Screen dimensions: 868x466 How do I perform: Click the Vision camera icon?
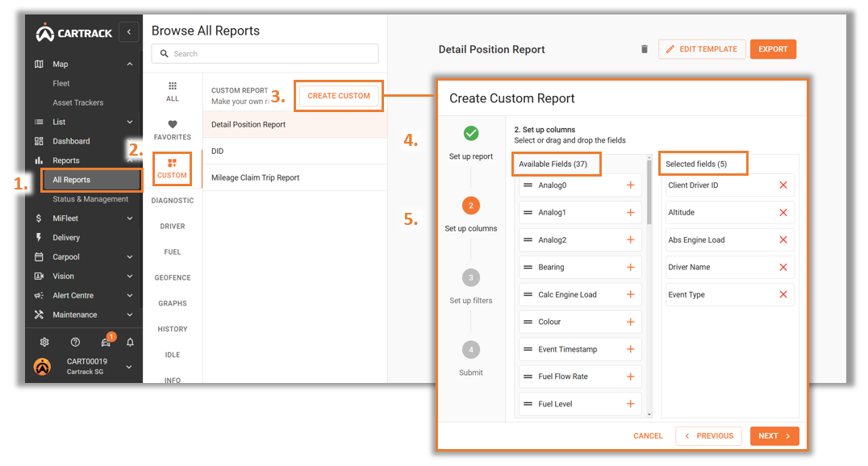point(39,277)
